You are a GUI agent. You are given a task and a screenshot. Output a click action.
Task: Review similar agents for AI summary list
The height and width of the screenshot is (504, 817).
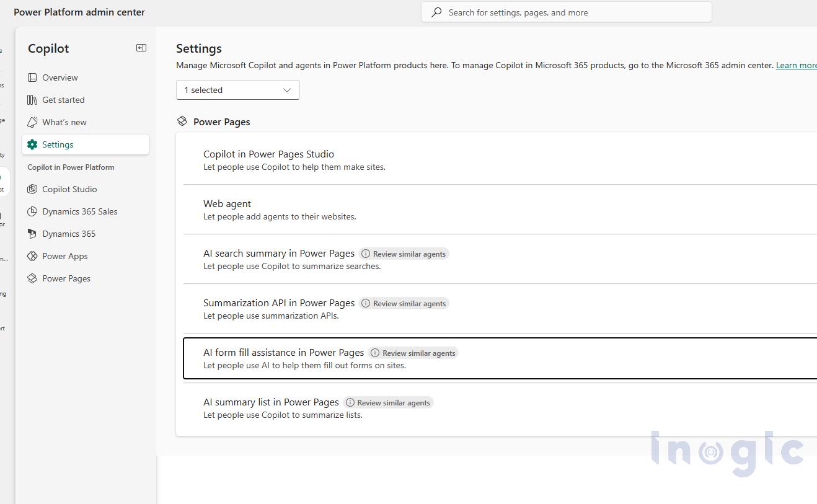coord(387,402)
